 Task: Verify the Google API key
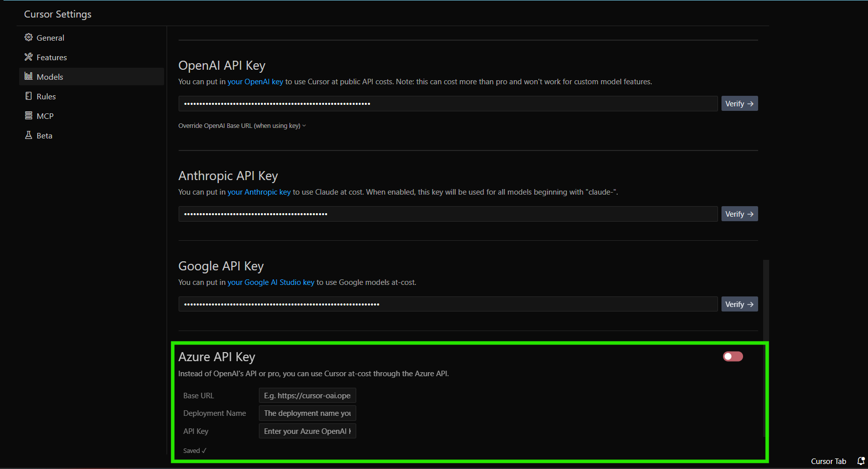tap(740, 304)
